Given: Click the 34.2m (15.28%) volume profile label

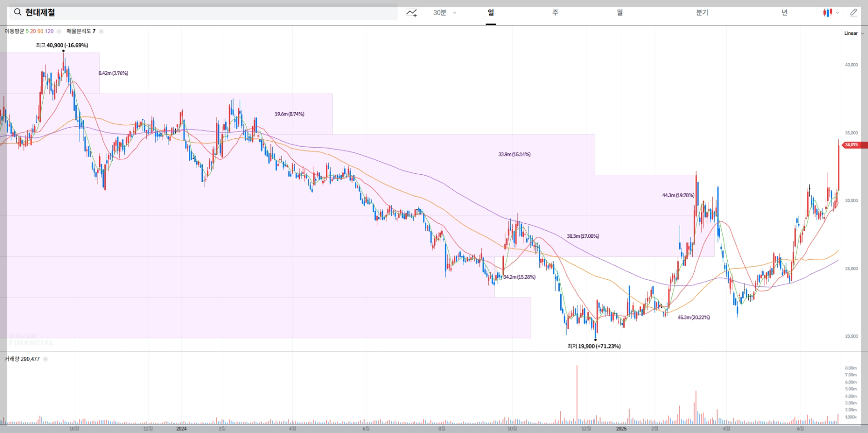Looking at the screenshot, I should [519, 277].
